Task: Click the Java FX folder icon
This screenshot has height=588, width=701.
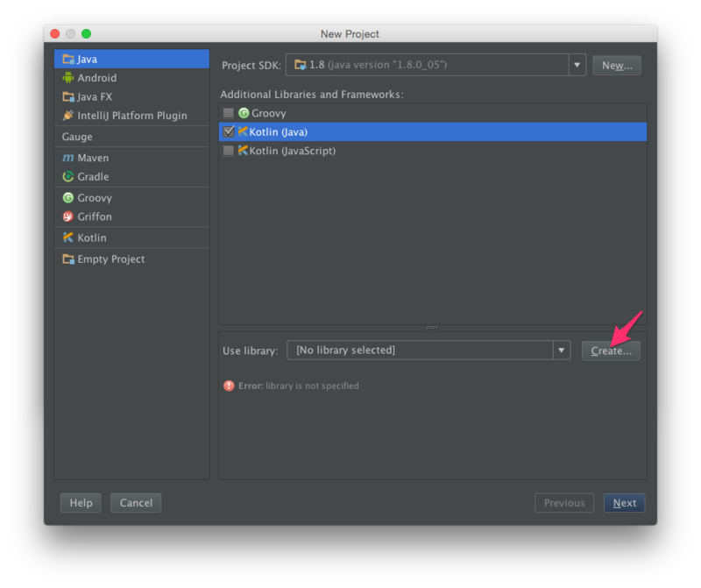Action: click(68, 96)
